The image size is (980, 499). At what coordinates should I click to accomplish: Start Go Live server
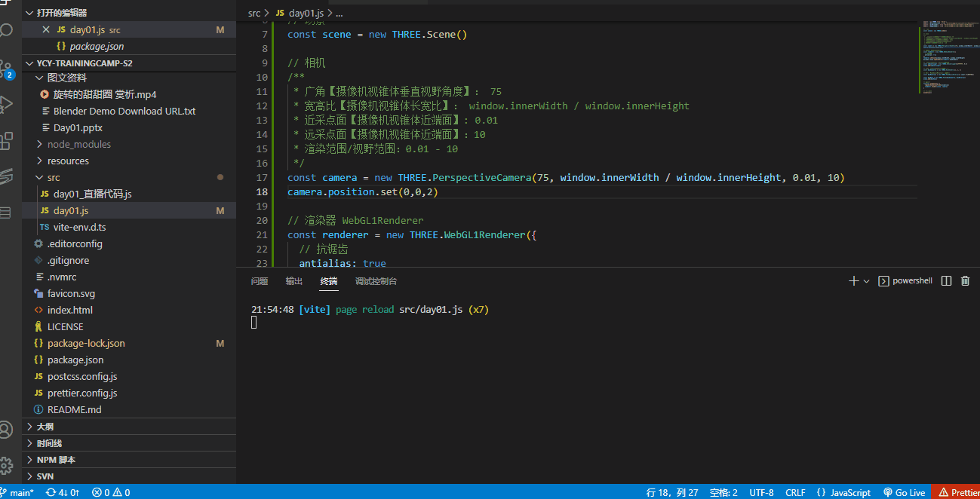[x=904, y=492]
